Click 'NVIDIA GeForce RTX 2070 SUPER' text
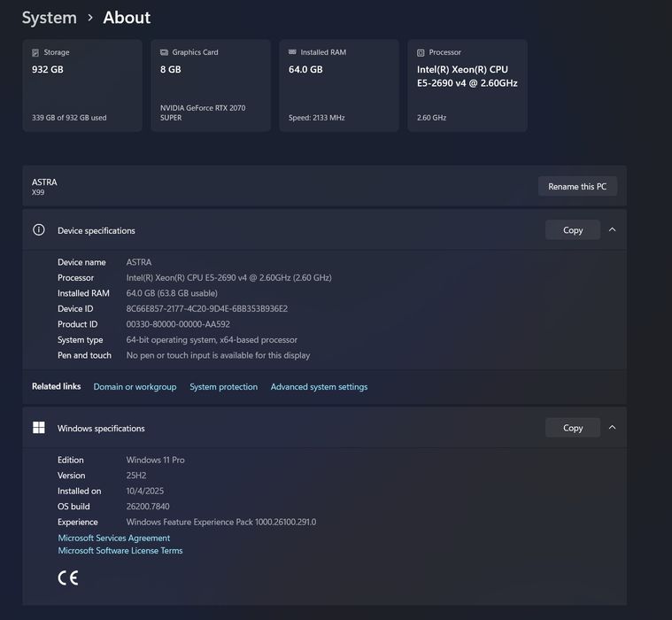This screenshot has height=620, width=672. pyautogui.click(x=203, y=112)
